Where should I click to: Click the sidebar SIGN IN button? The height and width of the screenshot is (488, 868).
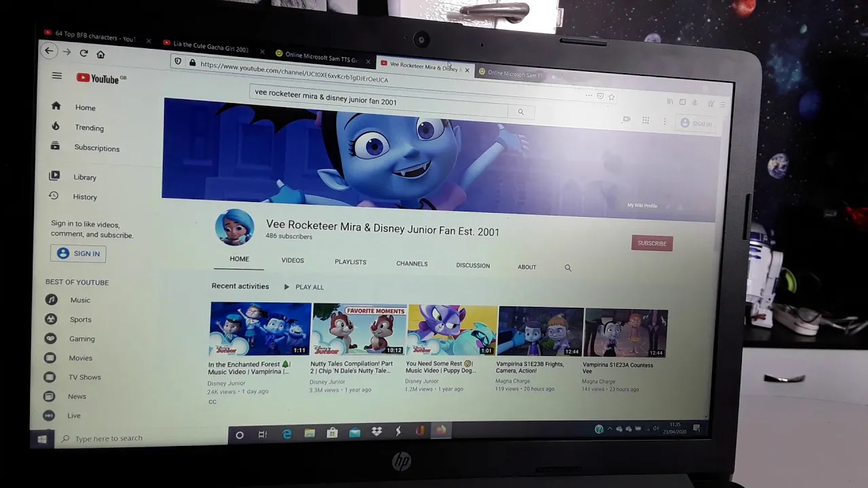pos(79,253)
